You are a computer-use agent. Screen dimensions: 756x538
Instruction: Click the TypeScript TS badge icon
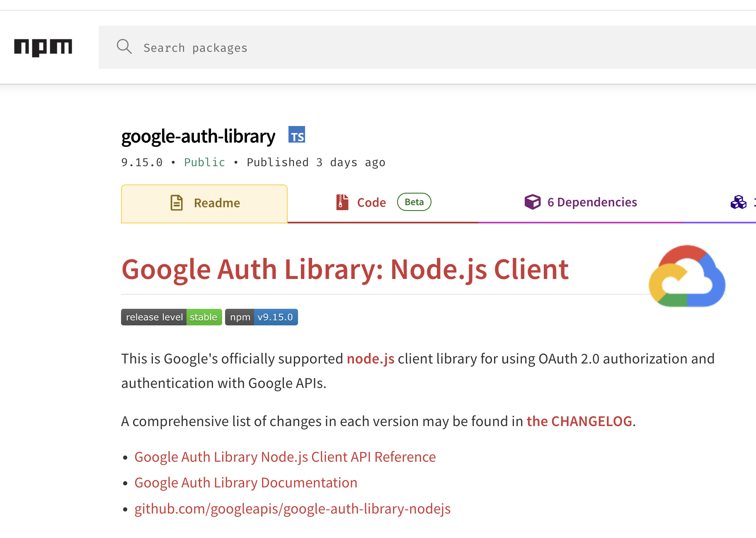click(297, 135)
